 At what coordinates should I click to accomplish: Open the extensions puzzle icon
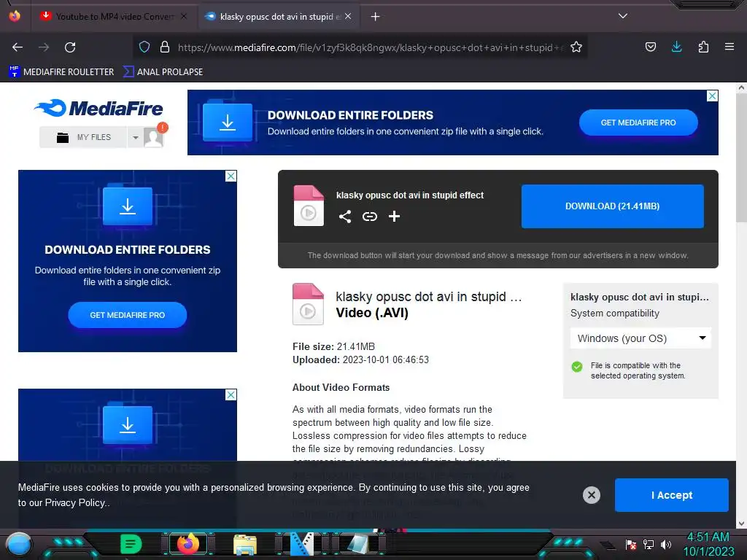[x=703, y=47]
